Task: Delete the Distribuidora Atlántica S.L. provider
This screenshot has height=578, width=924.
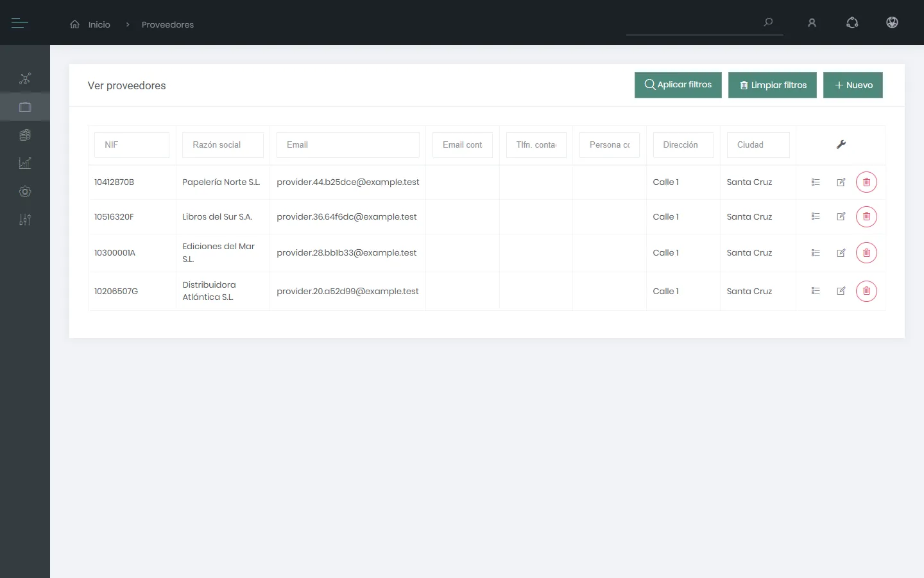Action: [x=866, y=291]
